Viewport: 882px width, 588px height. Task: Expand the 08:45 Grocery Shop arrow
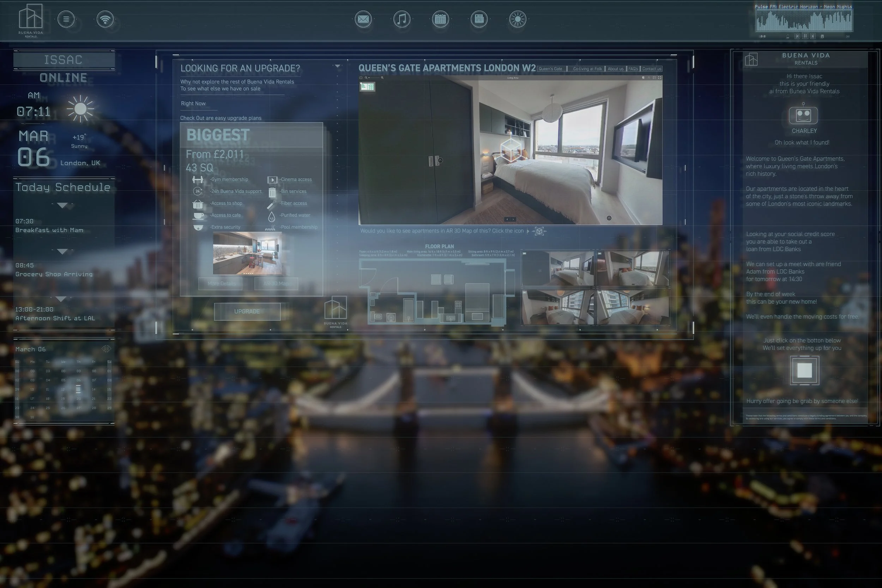pos(62,250)
